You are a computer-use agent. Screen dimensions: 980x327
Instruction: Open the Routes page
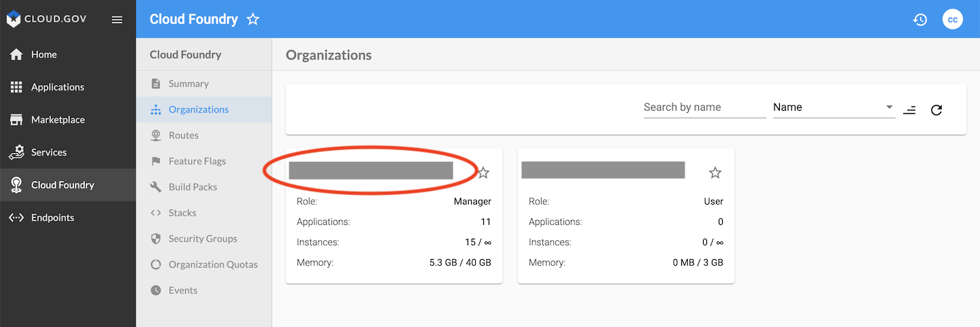204,135
